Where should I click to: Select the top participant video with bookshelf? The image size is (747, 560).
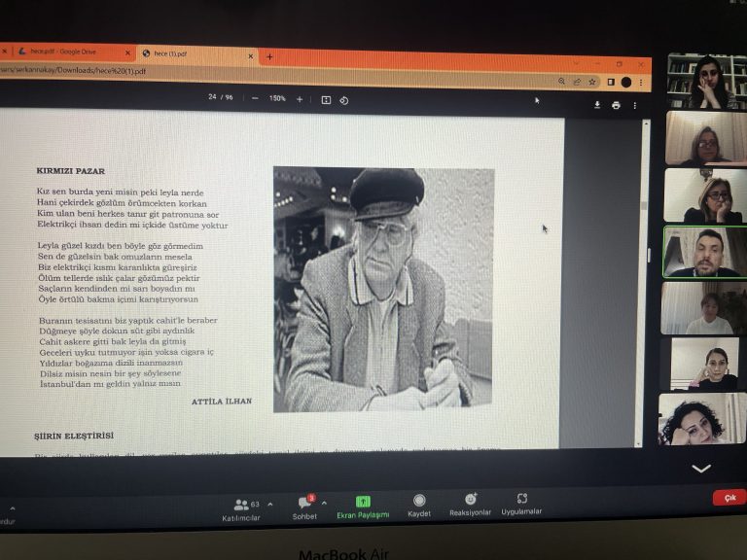(707, 81)
